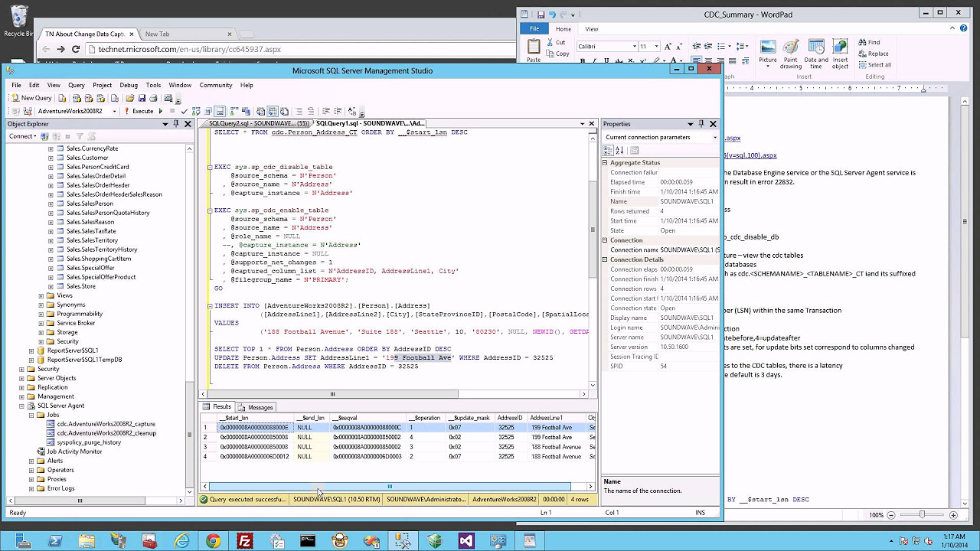Click Execute button in SQL toolbar
Image resolution: width=980 pixels, height=551 pixels.
pos(139,111)
